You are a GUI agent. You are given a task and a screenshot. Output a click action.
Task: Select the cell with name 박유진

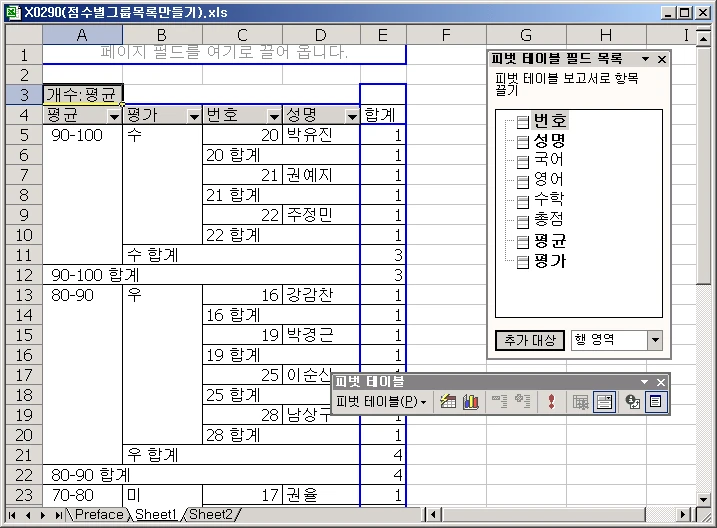pyautogui.click(x=321, y=135)
